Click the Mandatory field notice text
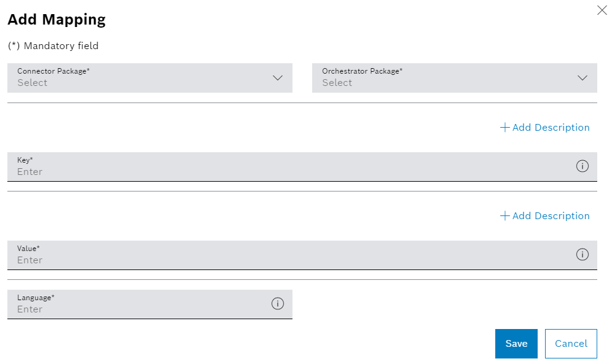 (53, 45)
